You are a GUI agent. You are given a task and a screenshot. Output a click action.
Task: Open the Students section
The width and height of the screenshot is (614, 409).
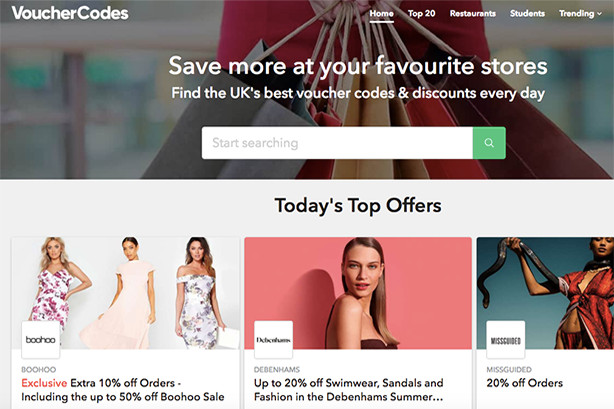[527, 13]
